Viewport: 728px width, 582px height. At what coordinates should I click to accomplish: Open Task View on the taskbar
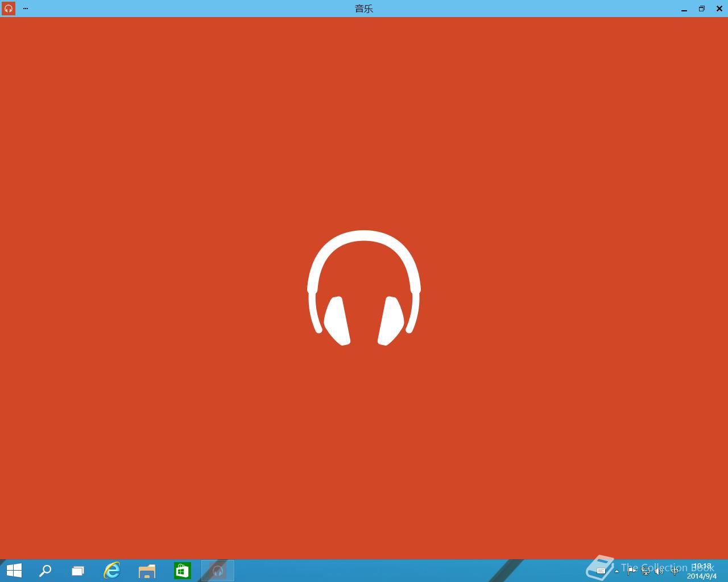(x=78, y=571)
